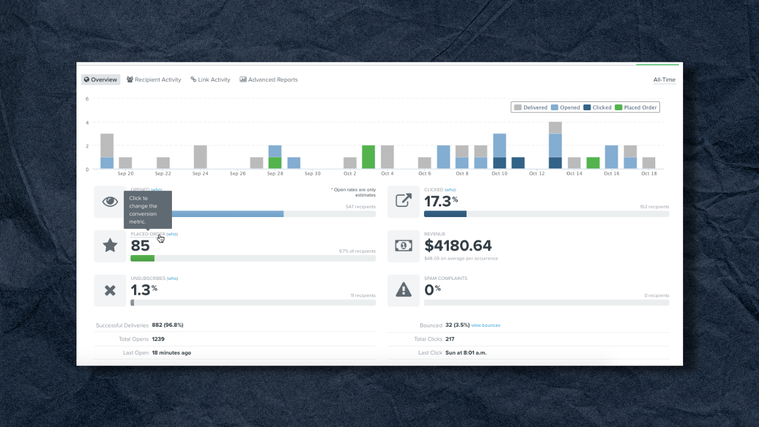Open the Overview tab
Image resolution: width=759 pixels, height=427 pixels.
pyautogui.click(x=101, y=79)
